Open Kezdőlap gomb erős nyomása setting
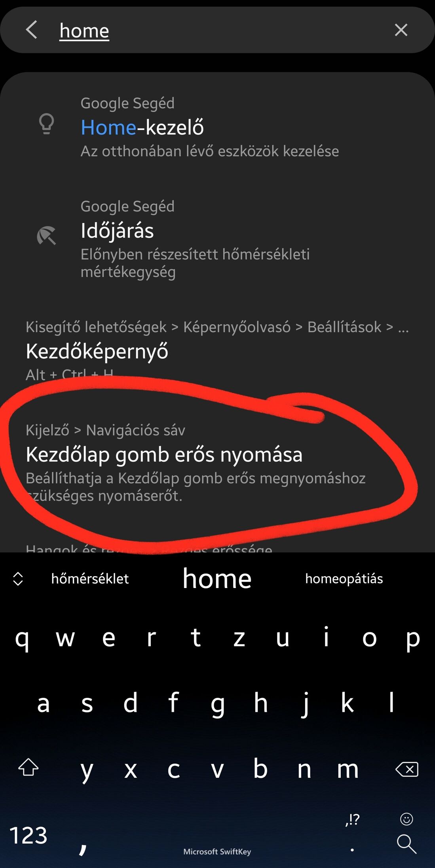 (217, 463)
